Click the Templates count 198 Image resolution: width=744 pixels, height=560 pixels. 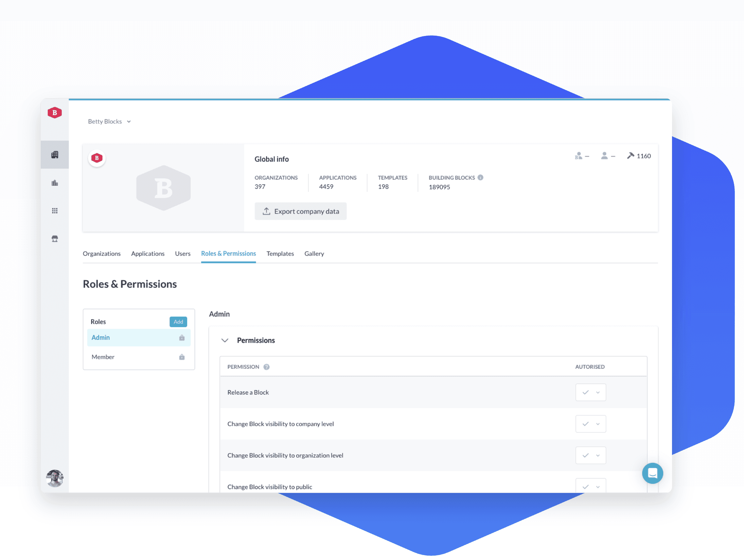point(383,187)
